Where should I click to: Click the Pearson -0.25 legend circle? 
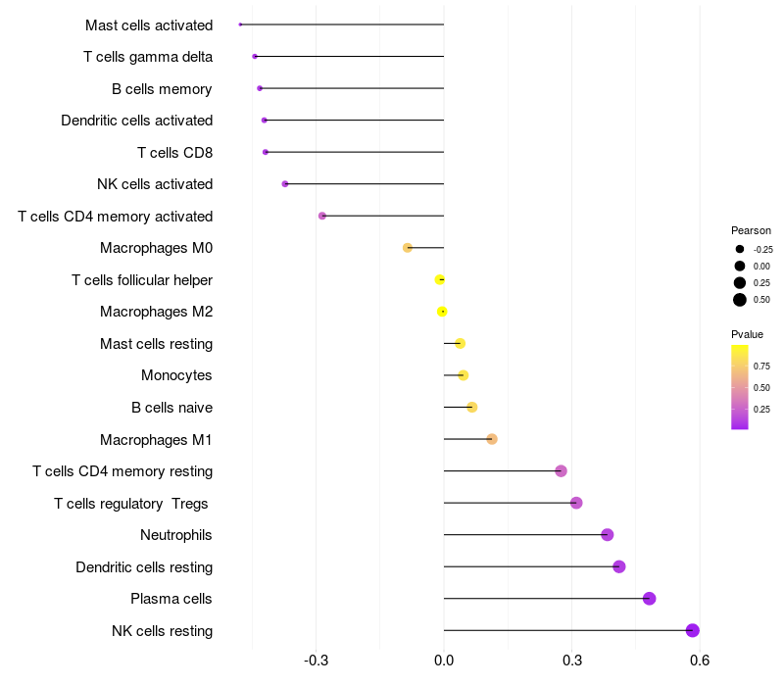740,249
